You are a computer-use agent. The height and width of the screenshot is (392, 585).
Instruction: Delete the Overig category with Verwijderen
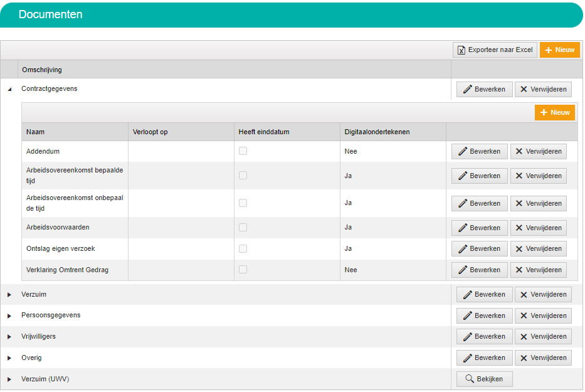tap(543, 358)
